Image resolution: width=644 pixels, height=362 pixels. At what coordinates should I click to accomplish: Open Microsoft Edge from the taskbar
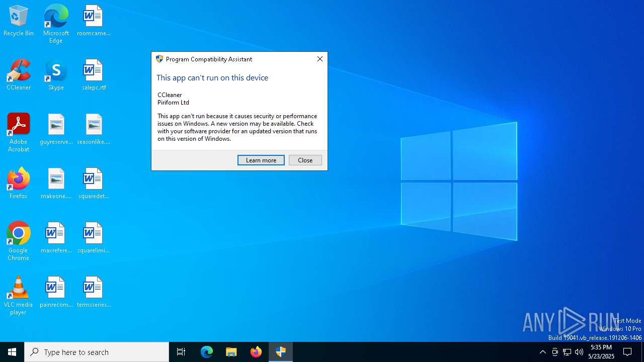tap(207, 352)
